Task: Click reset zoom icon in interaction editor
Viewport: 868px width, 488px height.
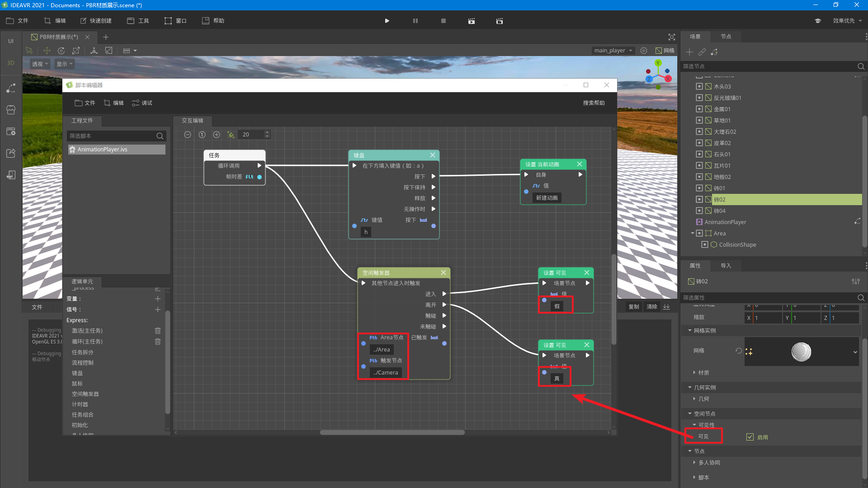Action: tap(202, 135)
